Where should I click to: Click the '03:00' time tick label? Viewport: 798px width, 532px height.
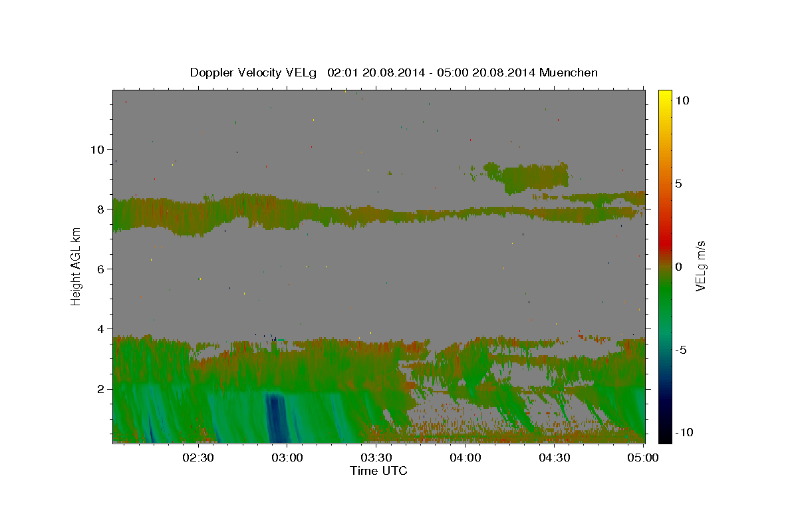point(287,458)
